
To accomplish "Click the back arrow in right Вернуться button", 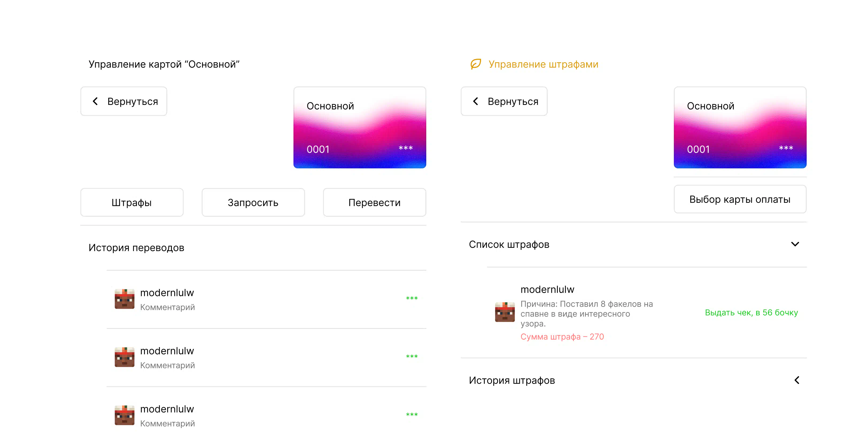I will coord(475,101).
